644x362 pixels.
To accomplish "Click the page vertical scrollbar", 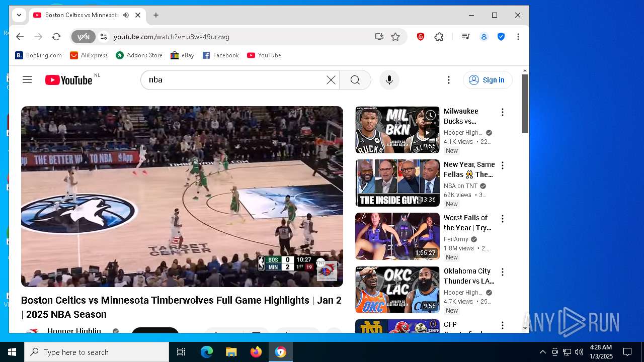I will 525,104.
